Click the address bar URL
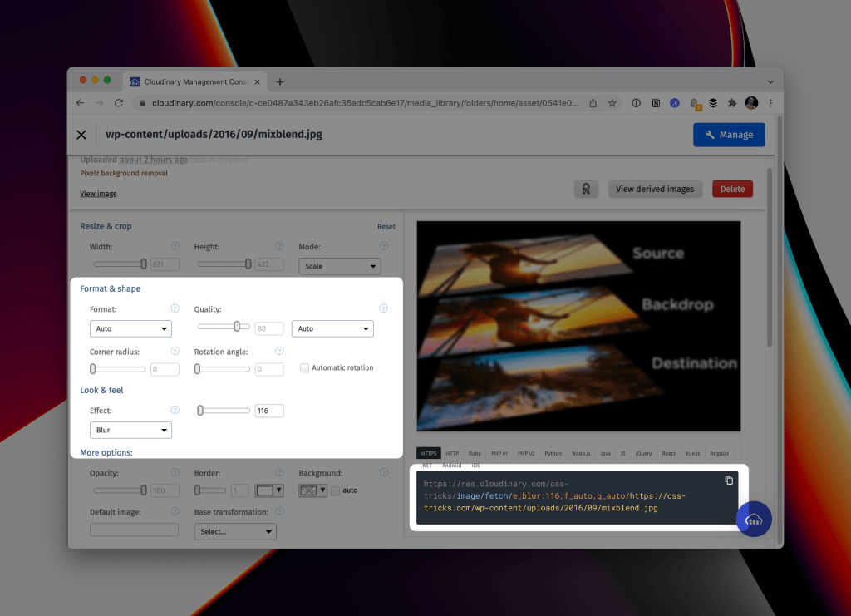This screenshot has width=851, height=616. (x=366, y=103)
